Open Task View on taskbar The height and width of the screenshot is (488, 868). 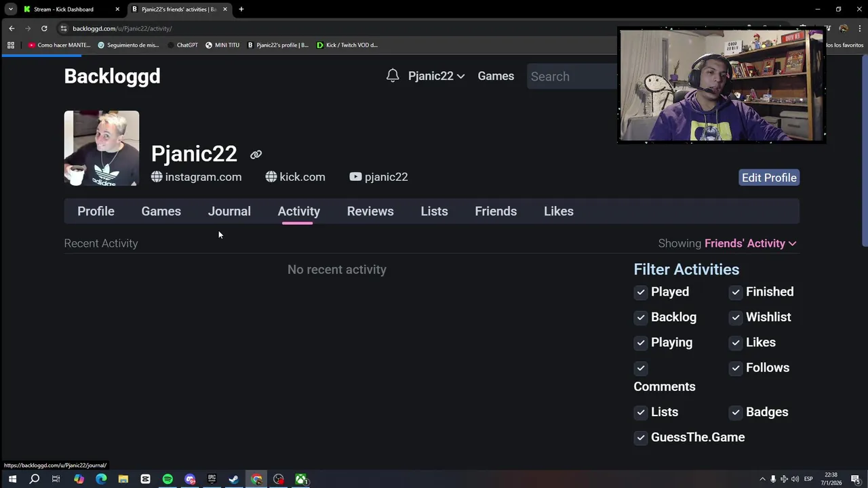(x=56, y=479)
